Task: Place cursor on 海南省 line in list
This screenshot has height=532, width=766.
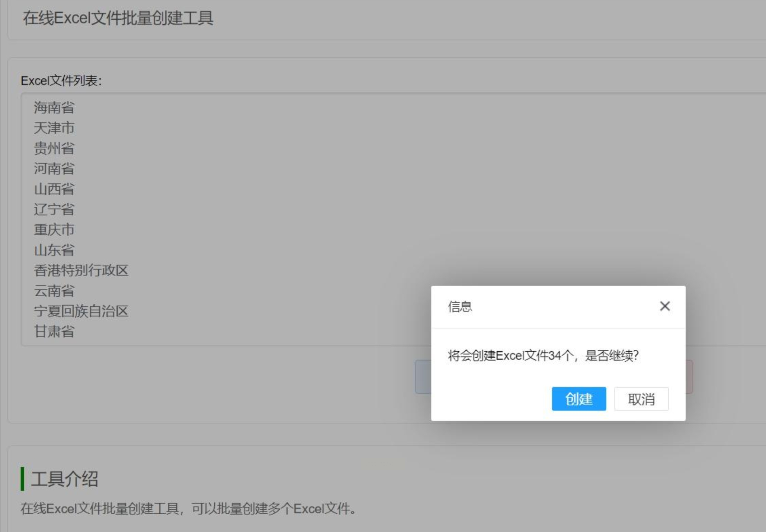Action: (x=54, y=107)
